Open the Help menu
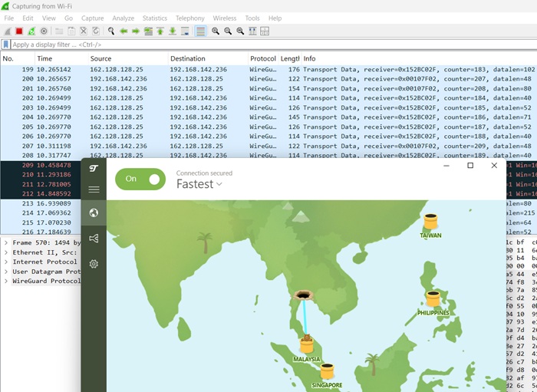The image size is (537, 392). [x=275, y=18]
